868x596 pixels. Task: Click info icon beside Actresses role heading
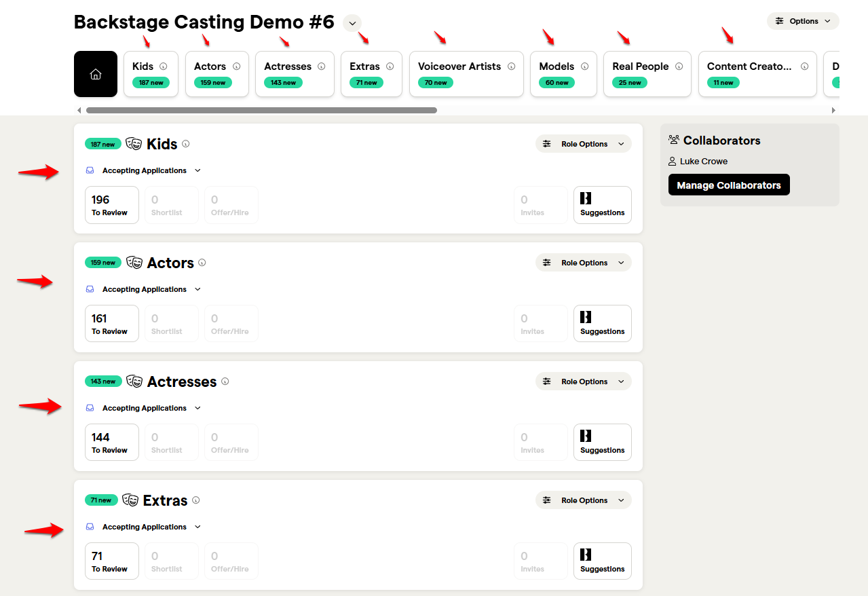coord(225,381)
